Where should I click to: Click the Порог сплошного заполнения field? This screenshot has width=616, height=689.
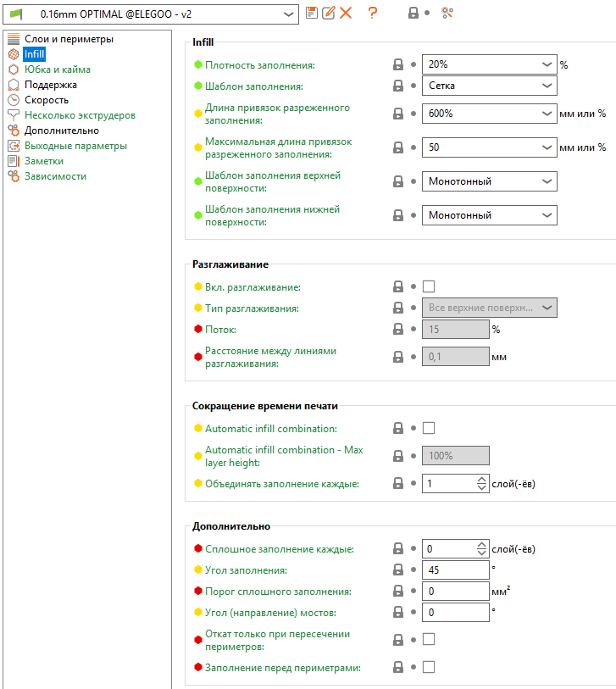click(x=454, y=592)
